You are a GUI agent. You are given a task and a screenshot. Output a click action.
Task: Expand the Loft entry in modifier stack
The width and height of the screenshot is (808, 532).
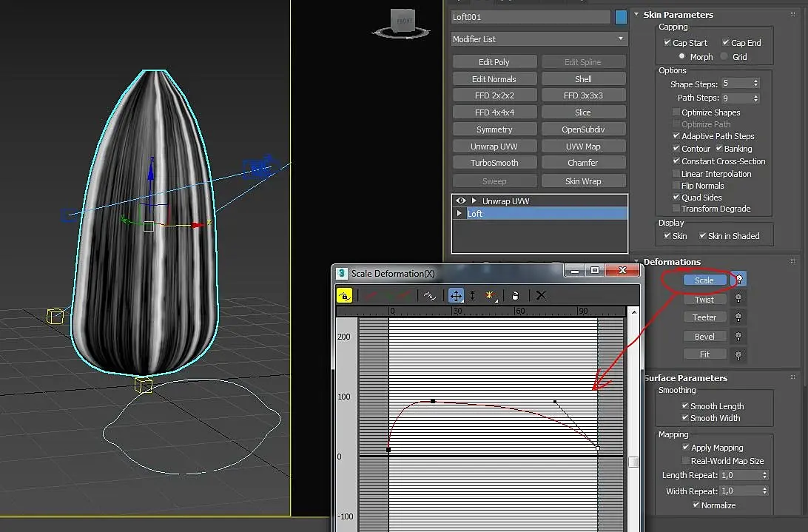pyautogui.click(x=461, y=214)
